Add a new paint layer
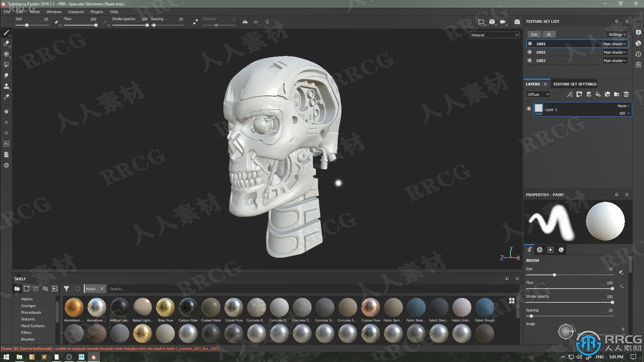This screenshot has width=644, height=362. tap(589, 95)
